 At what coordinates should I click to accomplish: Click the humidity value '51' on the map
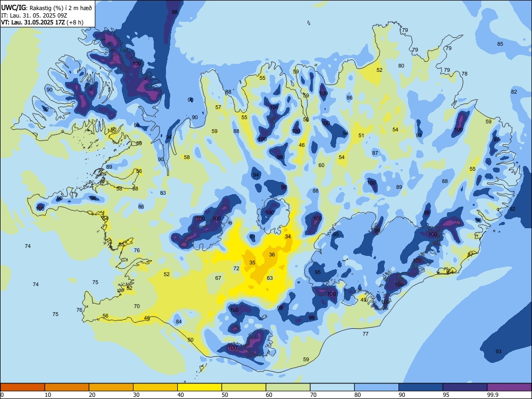tap(361, 135)
